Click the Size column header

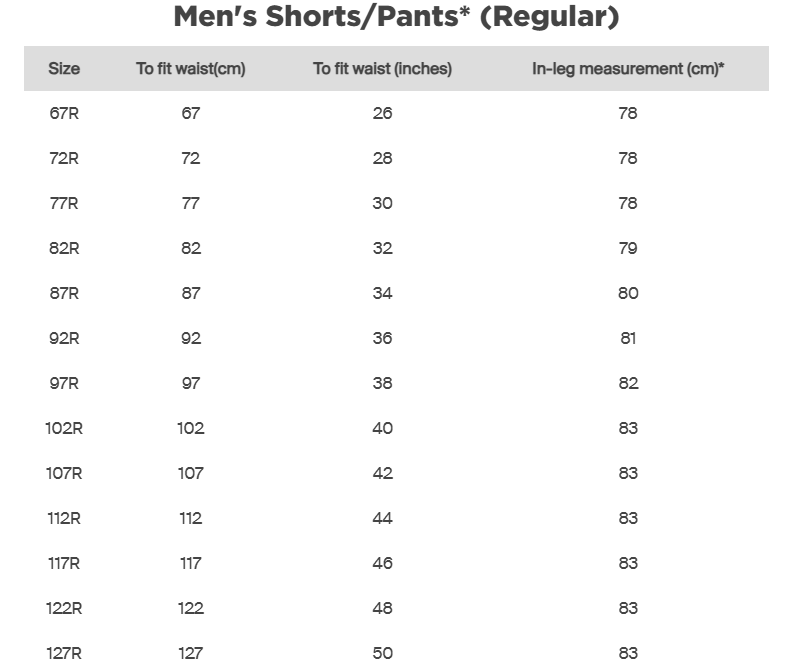(x=64, y=69)
